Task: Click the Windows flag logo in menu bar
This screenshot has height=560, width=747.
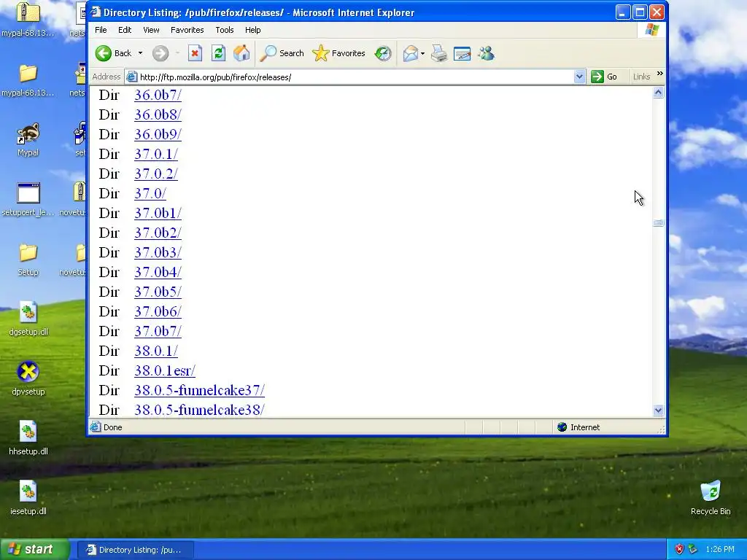Action: [651, 30]
